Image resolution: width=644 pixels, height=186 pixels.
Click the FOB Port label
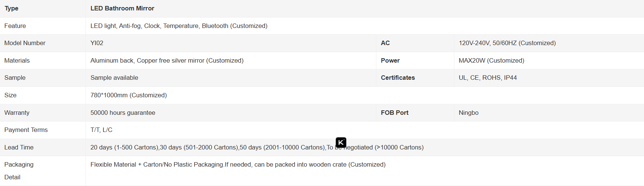pos(395,113)
